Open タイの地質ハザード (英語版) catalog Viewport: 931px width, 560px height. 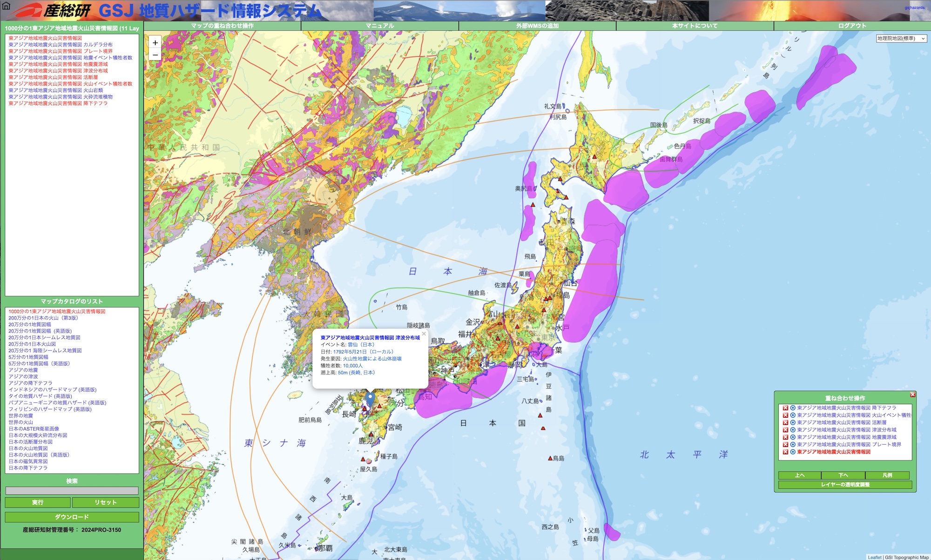[x=40, y=396]
